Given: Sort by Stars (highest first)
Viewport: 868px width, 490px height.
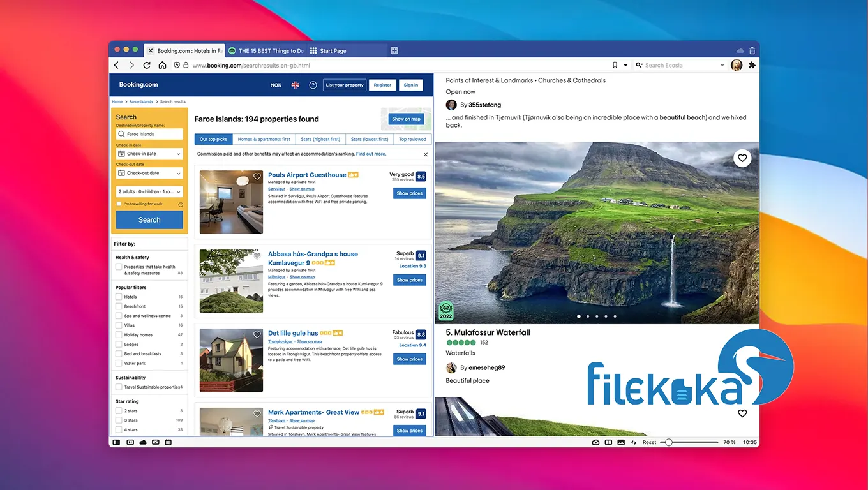Looking at the screenshot, I should point(320,139).
